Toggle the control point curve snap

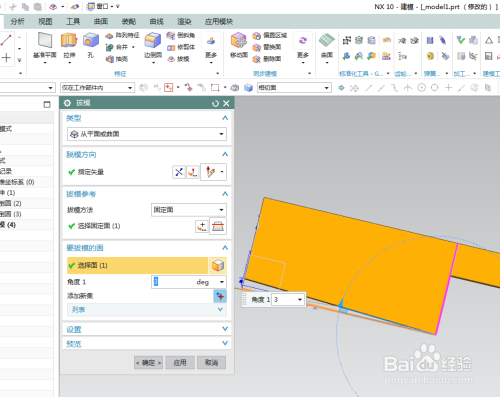pyautogui.click(x=395, y=88)
